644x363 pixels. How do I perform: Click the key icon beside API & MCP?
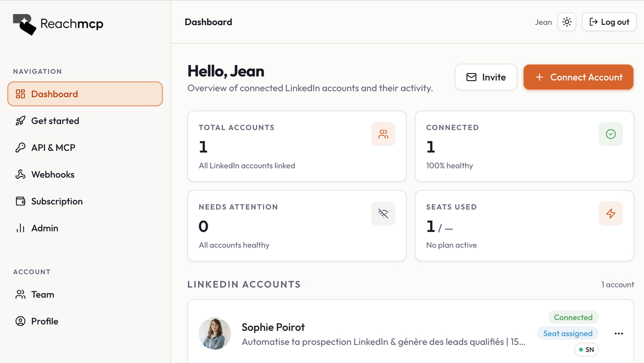20,148
